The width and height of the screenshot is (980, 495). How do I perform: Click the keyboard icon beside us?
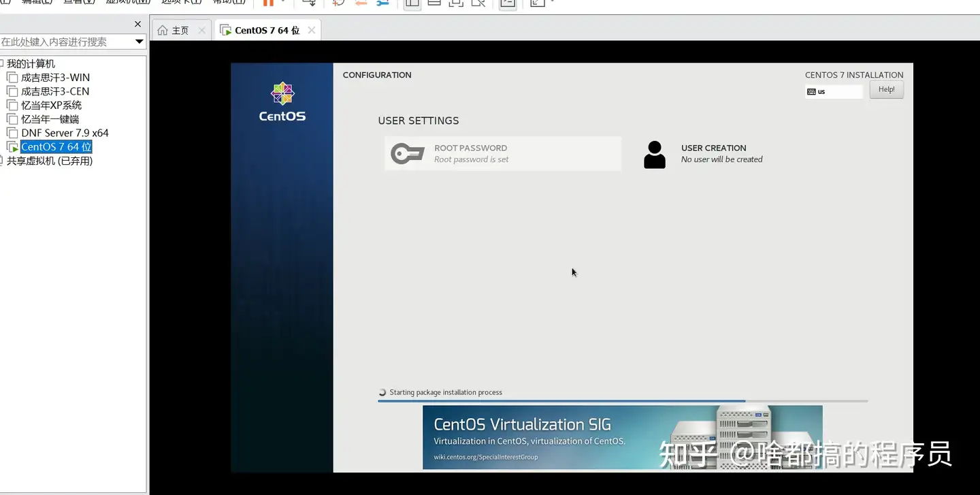pyautogui.click(x=811, y=91)
